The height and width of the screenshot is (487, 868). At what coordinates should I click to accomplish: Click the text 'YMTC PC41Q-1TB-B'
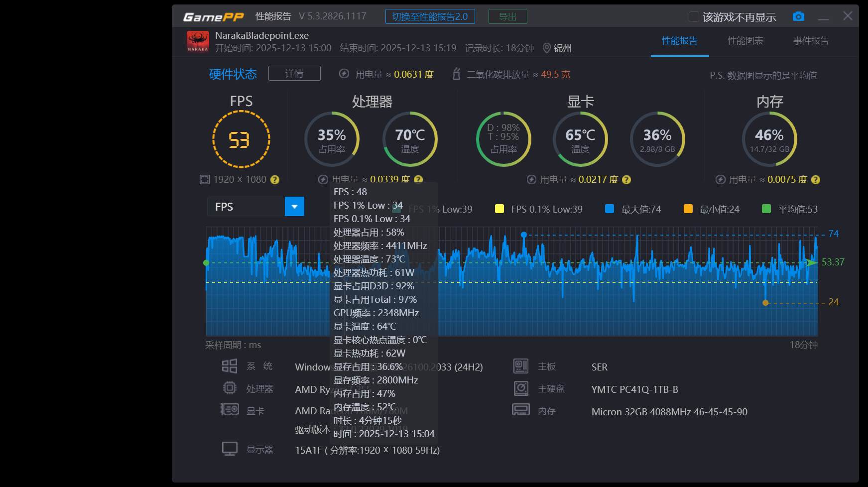635,389
